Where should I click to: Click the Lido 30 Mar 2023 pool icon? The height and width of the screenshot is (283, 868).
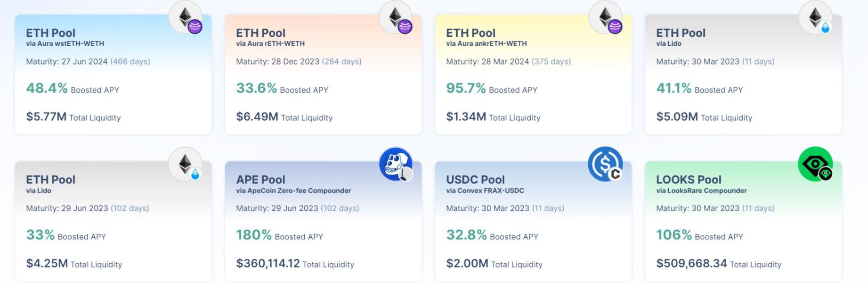(816, 17)
